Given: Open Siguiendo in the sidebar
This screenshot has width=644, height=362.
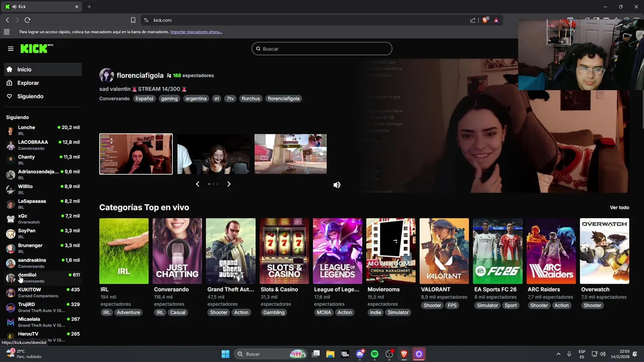Looking at the screenshot, I should [x=43, y=96].
